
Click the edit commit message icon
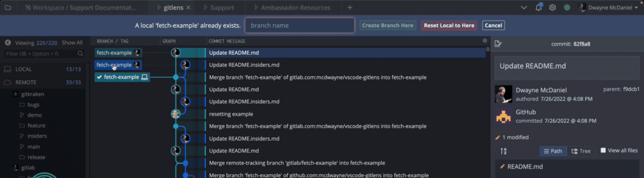[x=498, y=44]
